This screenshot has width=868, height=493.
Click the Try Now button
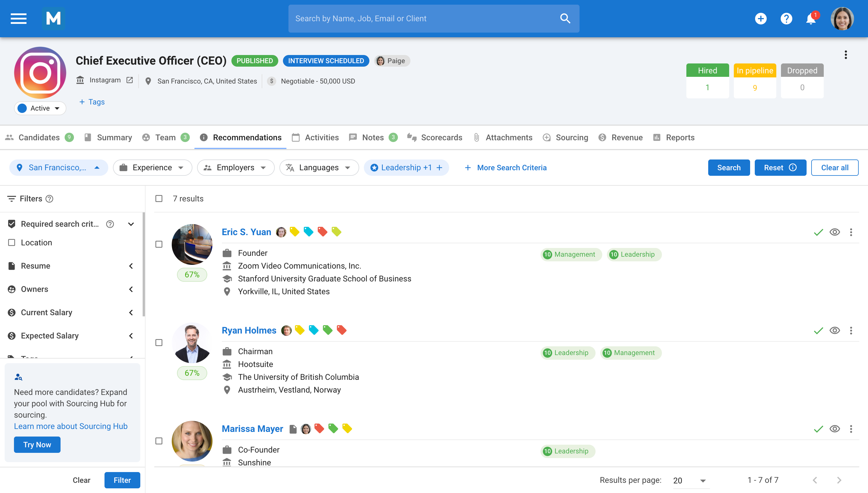tap(37, 445)
